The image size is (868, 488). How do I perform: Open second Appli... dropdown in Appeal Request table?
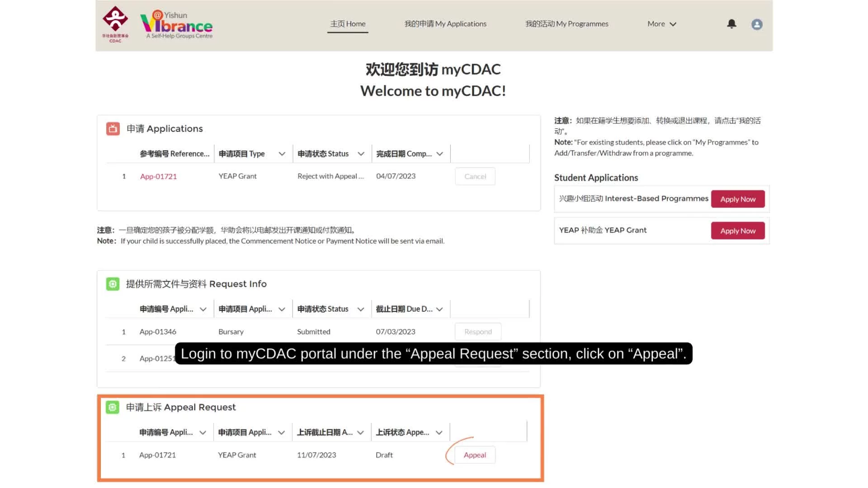point(281,432)
